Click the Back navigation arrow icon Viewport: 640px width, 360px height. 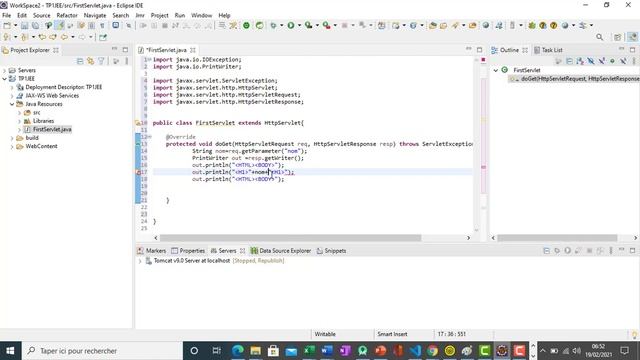point(65,37)
